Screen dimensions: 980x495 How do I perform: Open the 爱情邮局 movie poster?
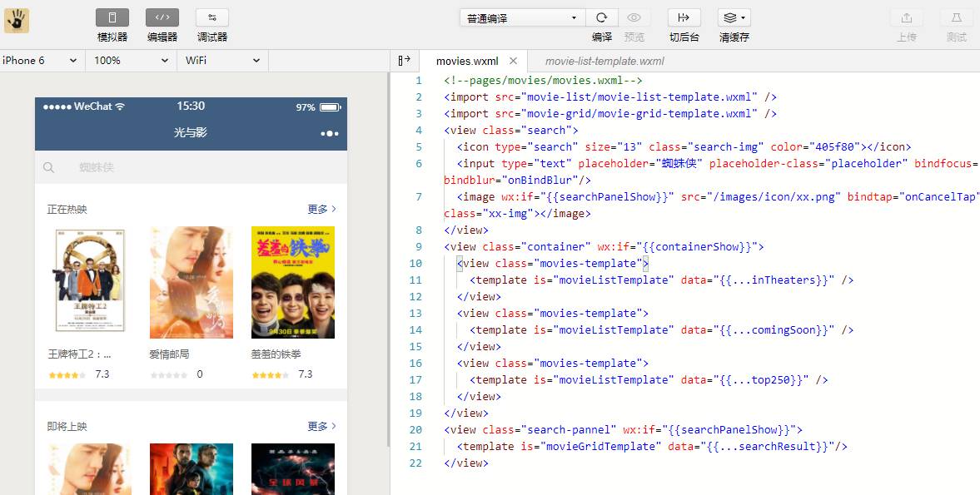(192, 282)
